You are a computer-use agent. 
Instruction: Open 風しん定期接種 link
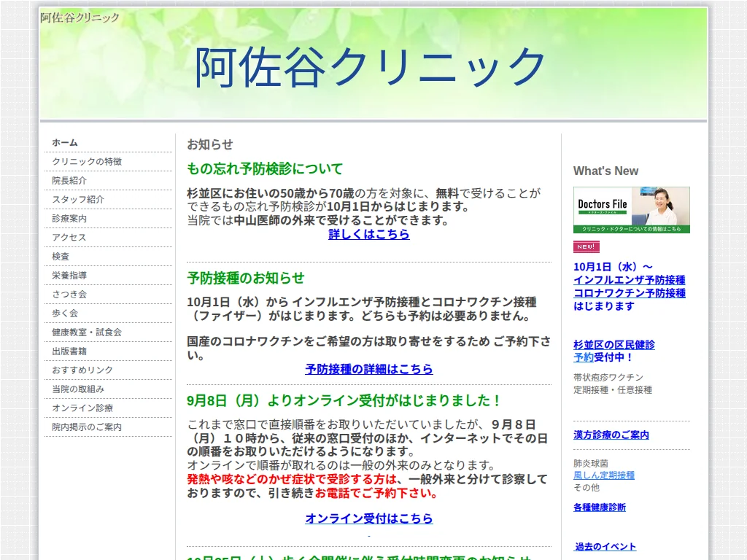point(603,475)
